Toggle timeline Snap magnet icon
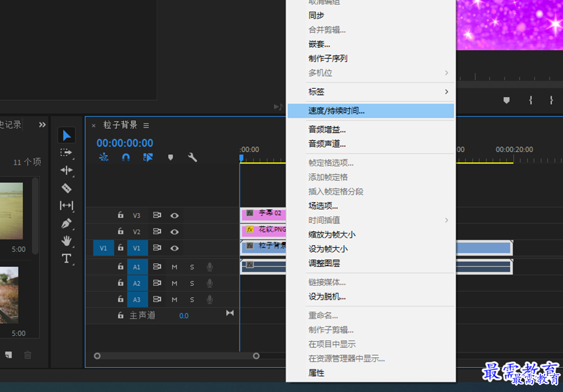The width and height of the screenshot is (563, 392). [126, 157]
